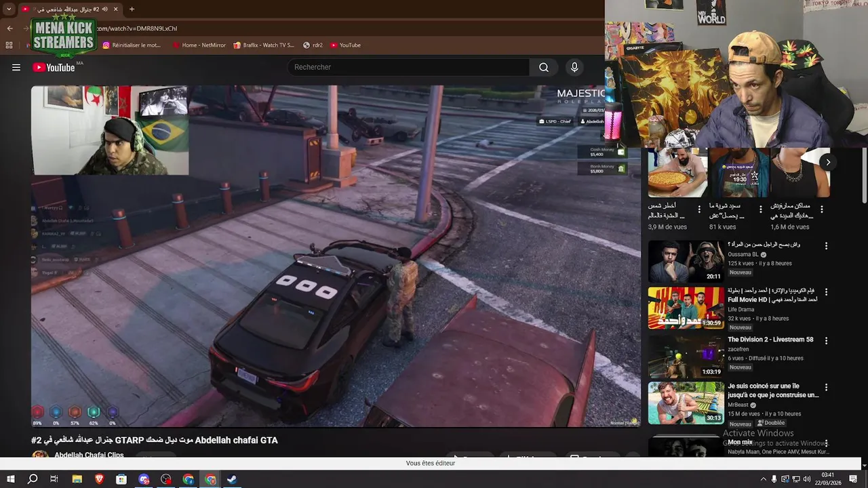This screenshot has height=488, width=868.
Task: Open short with 1,6 M de vues
Action: pos(800,173)
